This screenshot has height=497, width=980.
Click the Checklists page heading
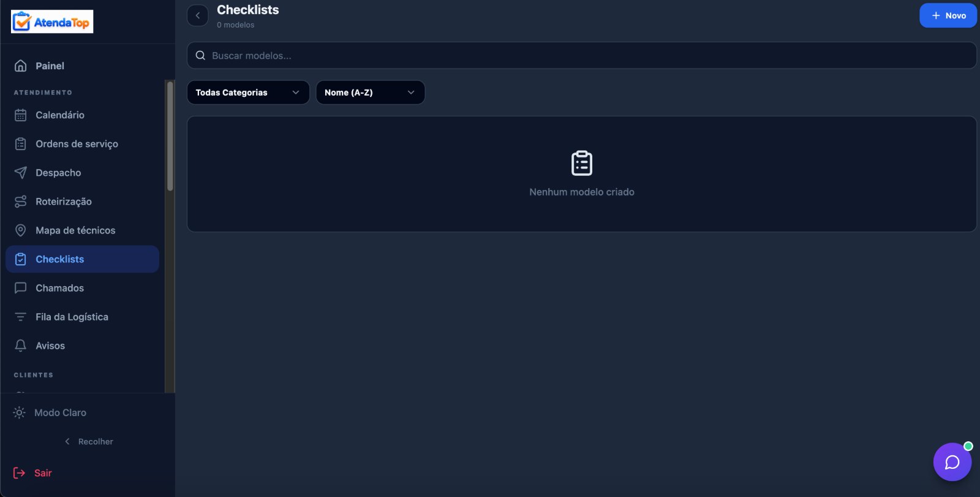click(x=248, y=10)
